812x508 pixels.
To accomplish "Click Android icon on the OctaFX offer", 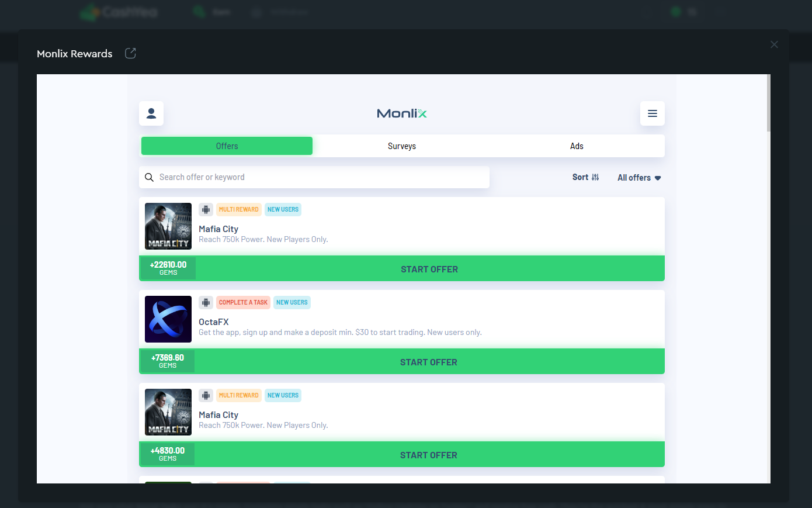I will [x=206, y=302].
